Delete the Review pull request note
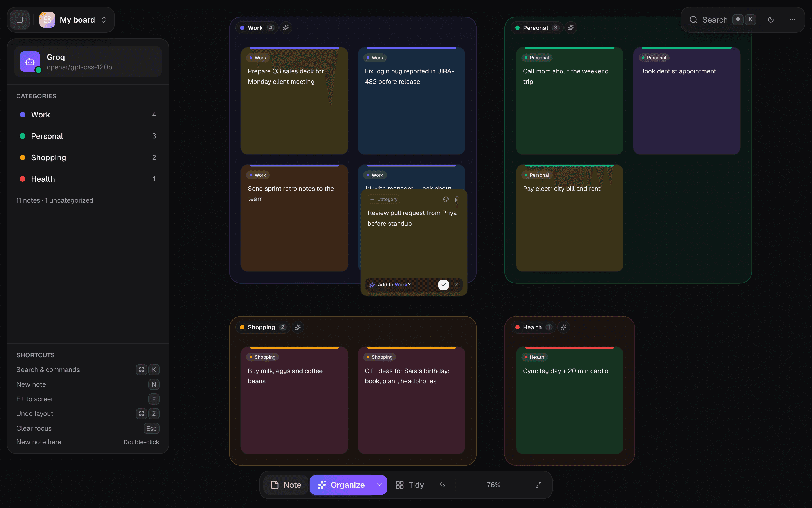Viewport: 812px width, 508px height. [457, 199]
